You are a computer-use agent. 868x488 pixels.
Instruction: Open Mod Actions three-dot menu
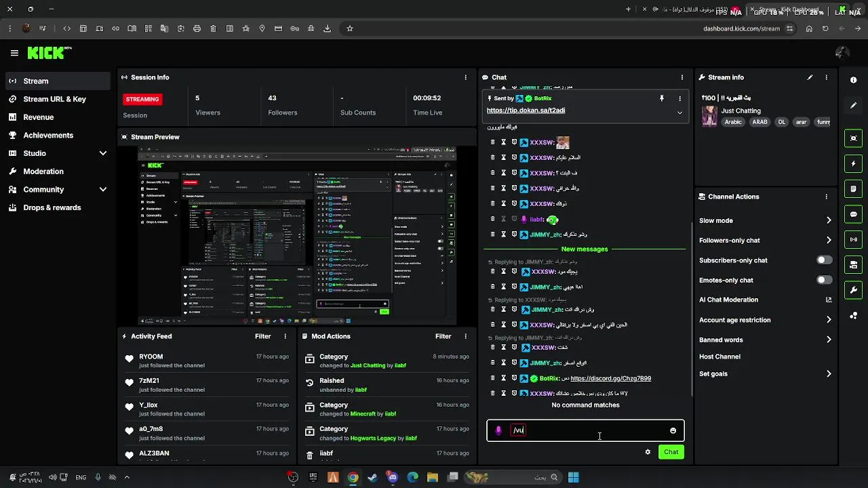coord(465,336)
